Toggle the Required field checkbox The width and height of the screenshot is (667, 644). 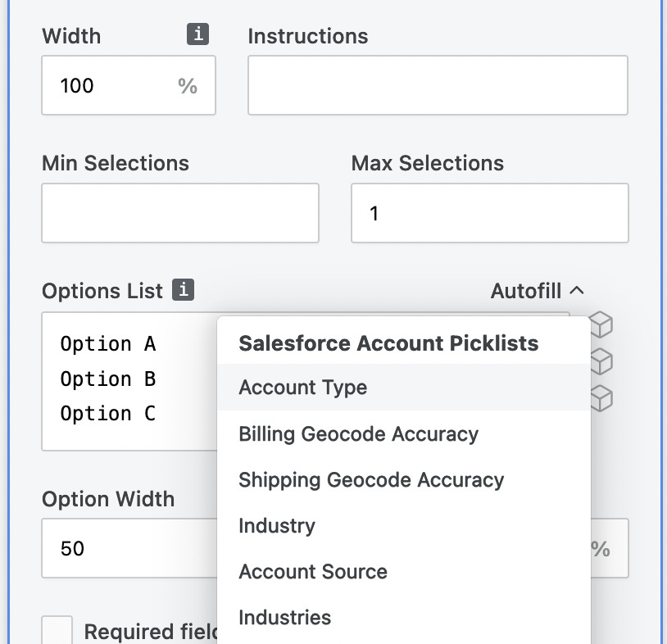(57, 630)
